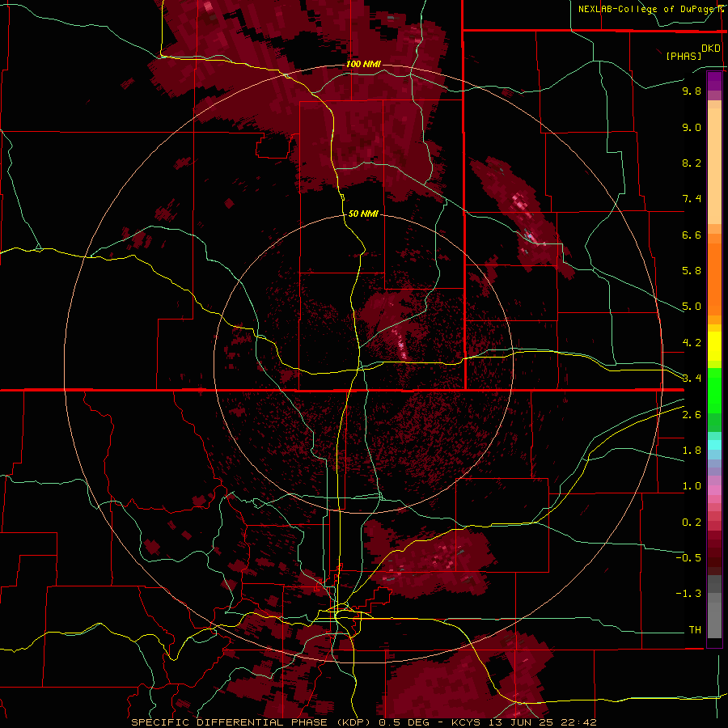This screenshot has height=728, width=728.
Task: Click the 1.8 scale value
Action: coord(692,451)
